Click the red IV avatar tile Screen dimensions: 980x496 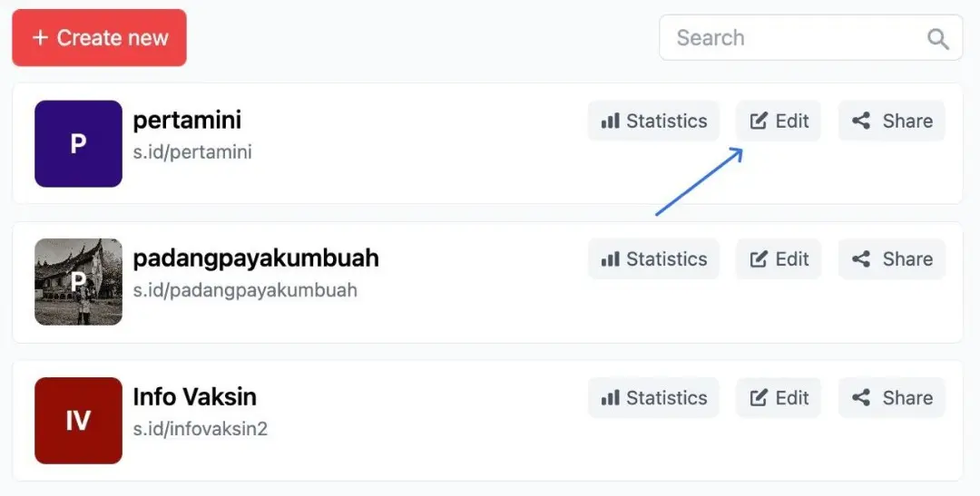(78, 421)
